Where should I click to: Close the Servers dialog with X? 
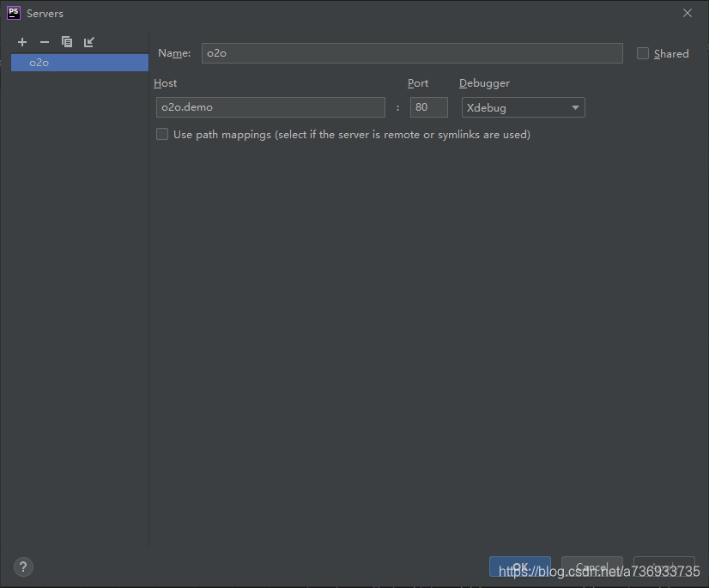[688, 13]
